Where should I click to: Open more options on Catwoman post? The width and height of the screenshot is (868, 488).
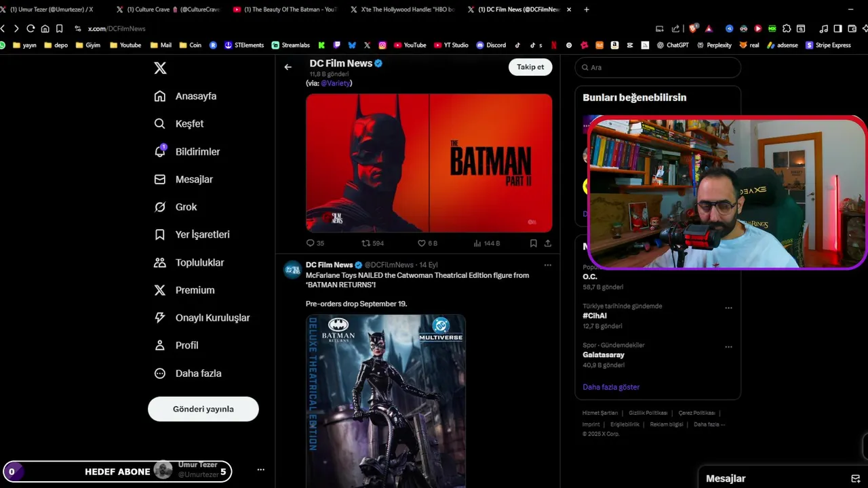pyautogui.click(x=548, y=265)
